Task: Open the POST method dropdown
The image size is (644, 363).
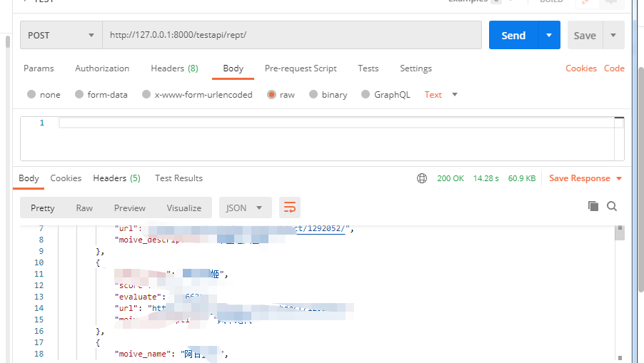Action: coord(61,35)
